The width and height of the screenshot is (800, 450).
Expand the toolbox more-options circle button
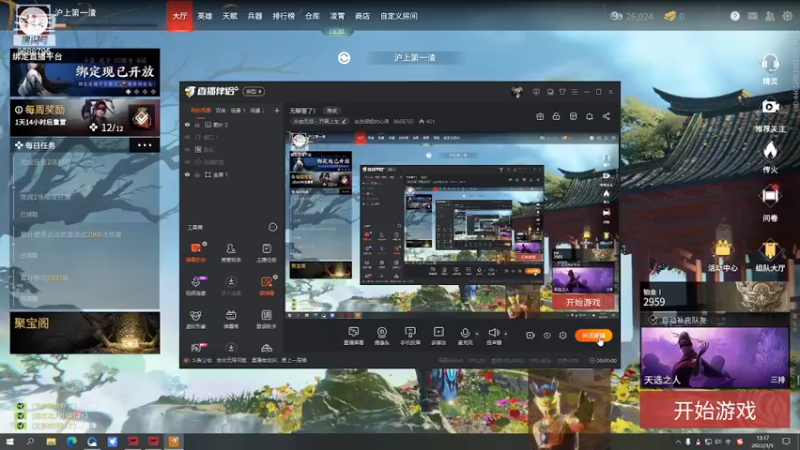[273, 227]
